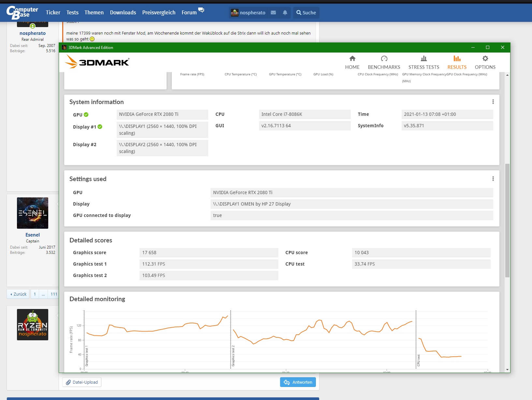Image resolution: width=532 pixels, height=400 pixels.
Task: Open the Themen page on ComputerBase
Action: point(94,12)
